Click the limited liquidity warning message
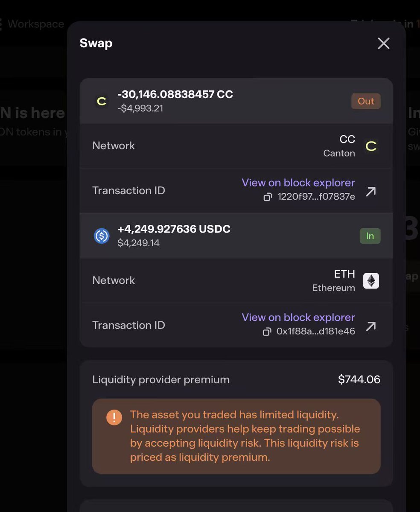The image size is (420, 512). click(x=245, y=436)
